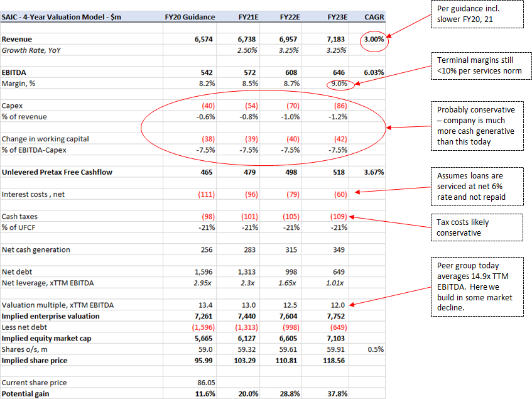
Task: Click the 'Revenue' row label
Action: tap(16, 40)
